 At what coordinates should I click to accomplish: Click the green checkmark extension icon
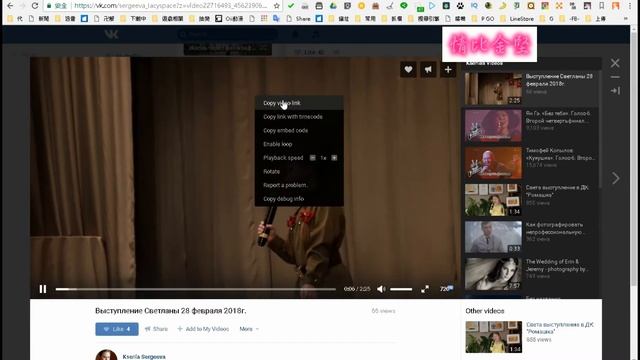[x=291, y=6]
